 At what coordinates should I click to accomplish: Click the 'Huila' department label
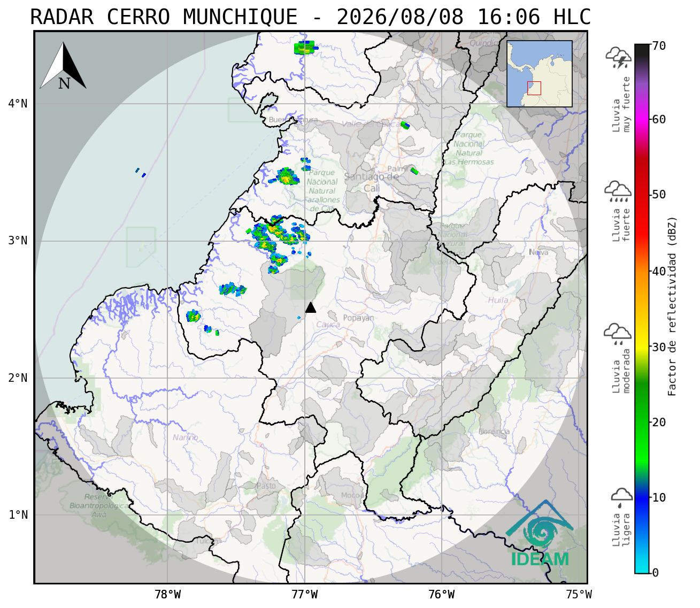pos(498,301)
